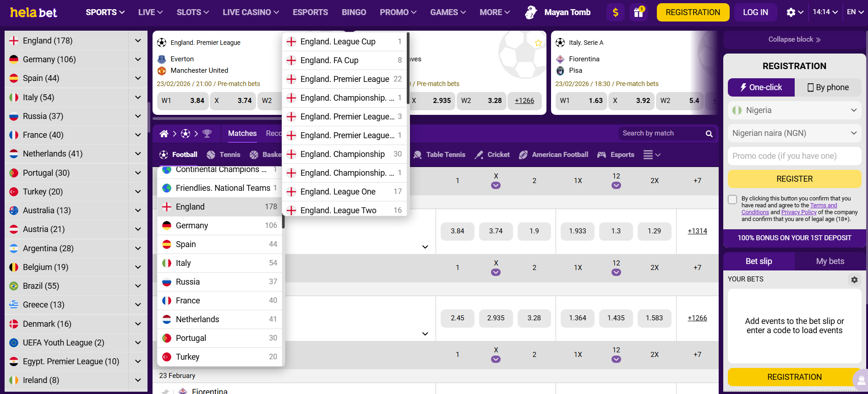The height and width of the screenshot is (394, 868).
Task: Click the LOG IN button
Action: tap(755, 12)
